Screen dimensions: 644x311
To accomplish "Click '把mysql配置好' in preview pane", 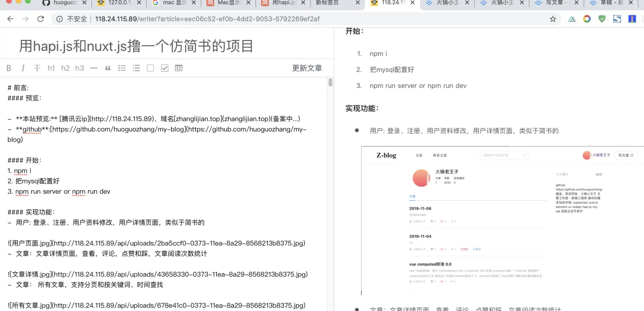I will point(392,69).
